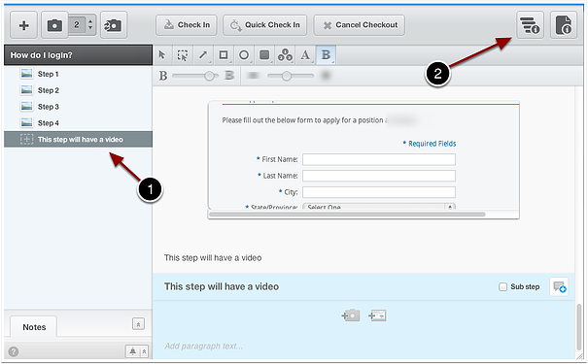Click the Quick Check In button
This screenshot has height=364, width=588.
tap(264, 25)
